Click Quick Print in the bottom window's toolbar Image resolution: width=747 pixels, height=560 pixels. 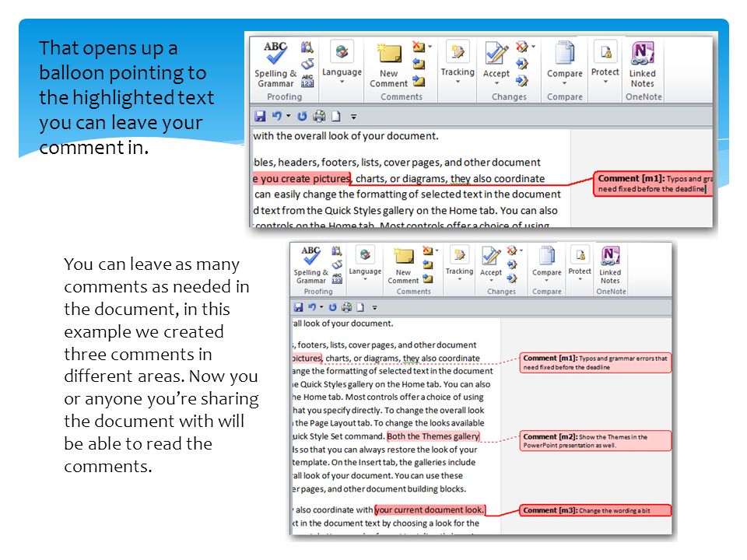click(347, 307)
